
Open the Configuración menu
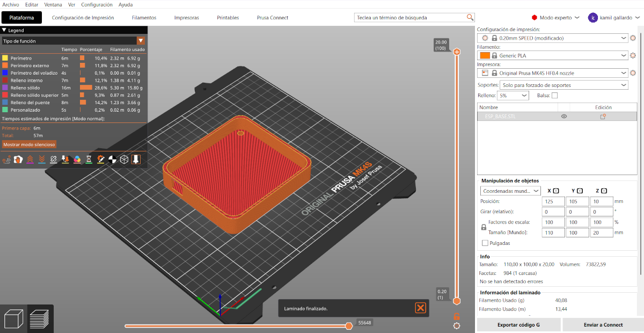[97, 4]
